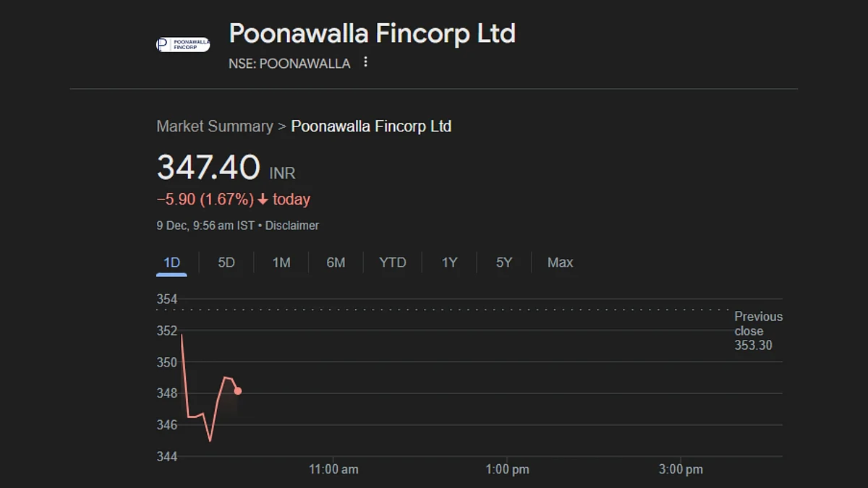Click the Poonawalla Fincorp logo icon

[183, 45]
